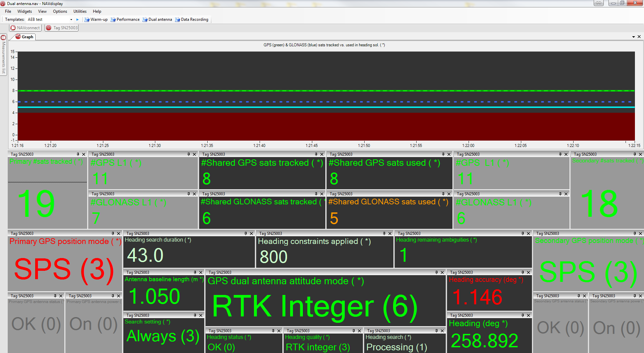Screen dimensions: 644x353
Task: Open the Options menu
Action: (x=60, y=11)
